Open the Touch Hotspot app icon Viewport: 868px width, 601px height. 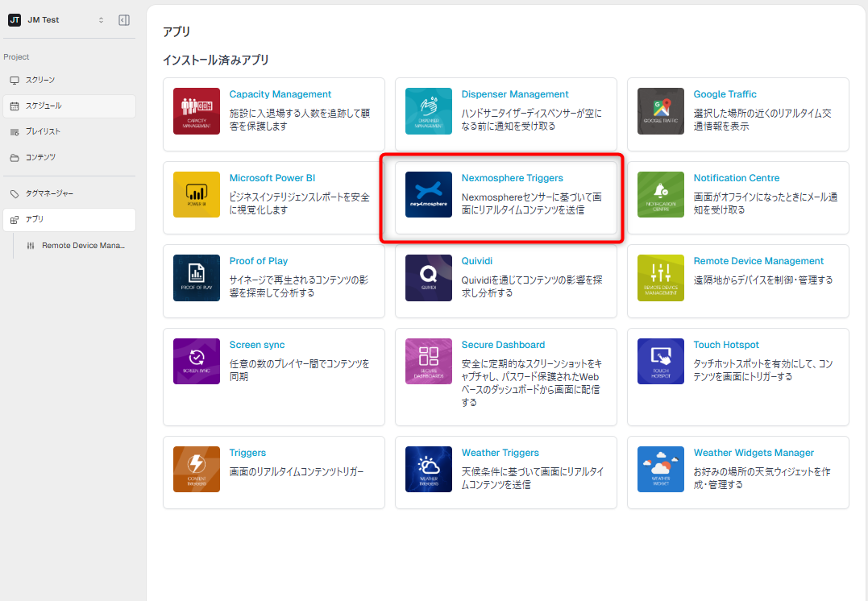point(660,362)
